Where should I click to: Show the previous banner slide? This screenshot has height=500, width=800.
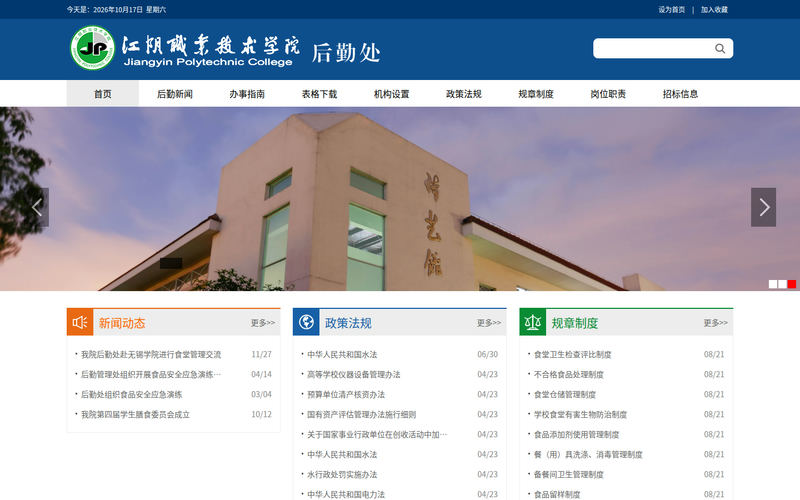pyautogui.click(x=38, y=207)
